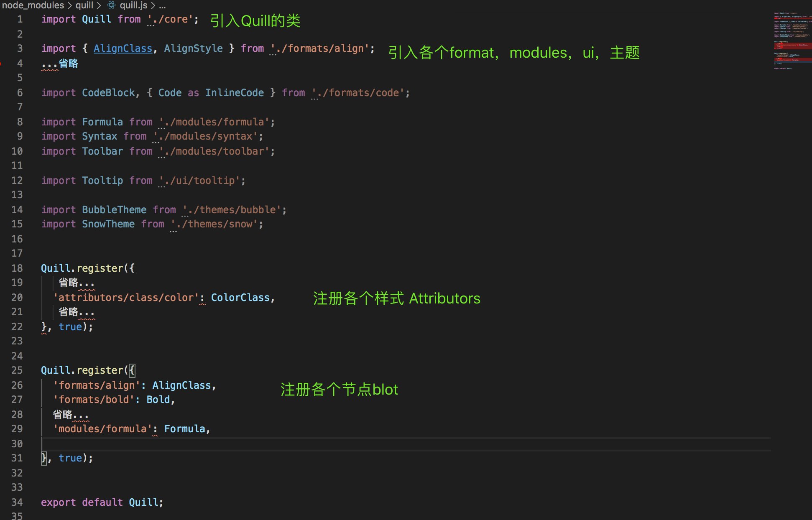Open the node_modules breadcrumb
This screenshot has height=520, width=812.
coord(33,5)
